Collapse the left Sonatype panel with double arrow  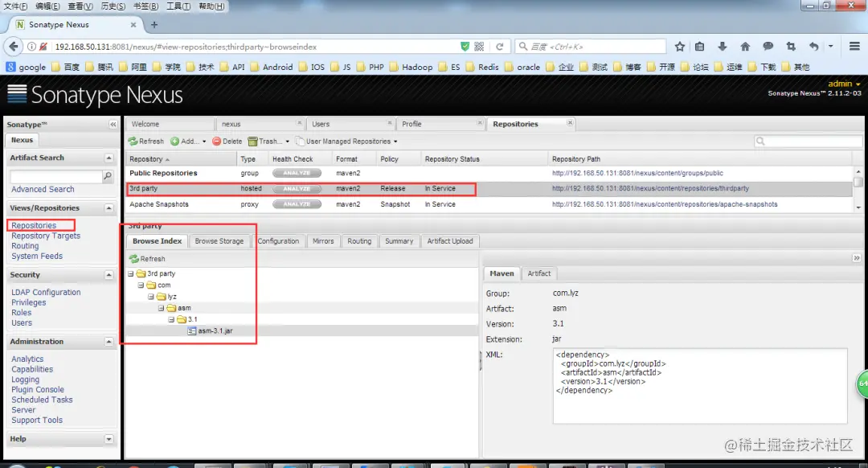click(113, 124)
